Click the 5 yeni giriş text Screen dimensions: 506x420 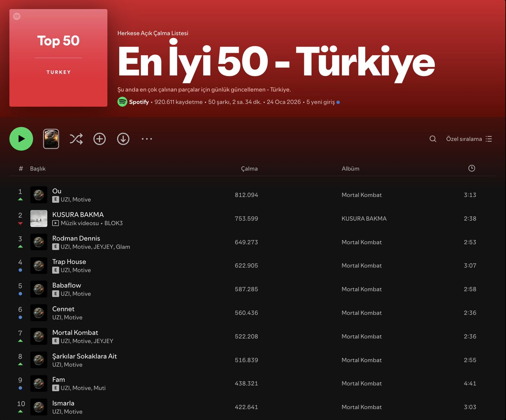[x=320, y=102]
